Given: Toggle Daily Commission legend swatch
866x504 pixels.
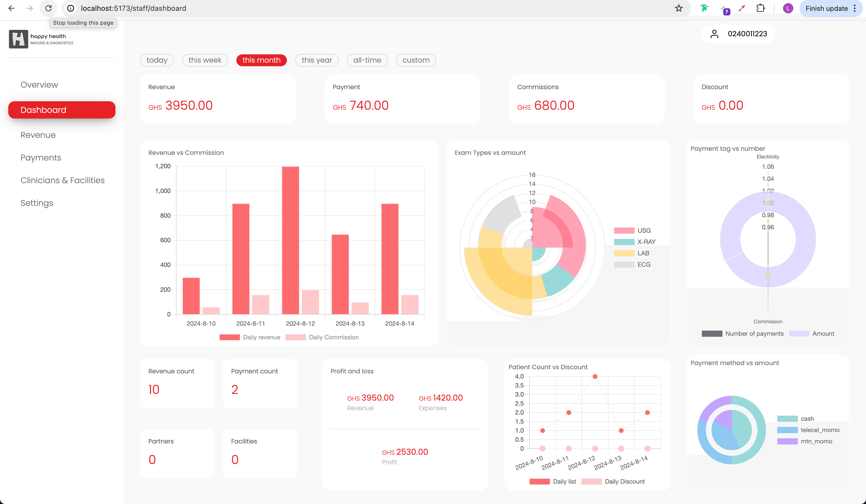Looking at the screenshot, I should [x=296, y=337].
